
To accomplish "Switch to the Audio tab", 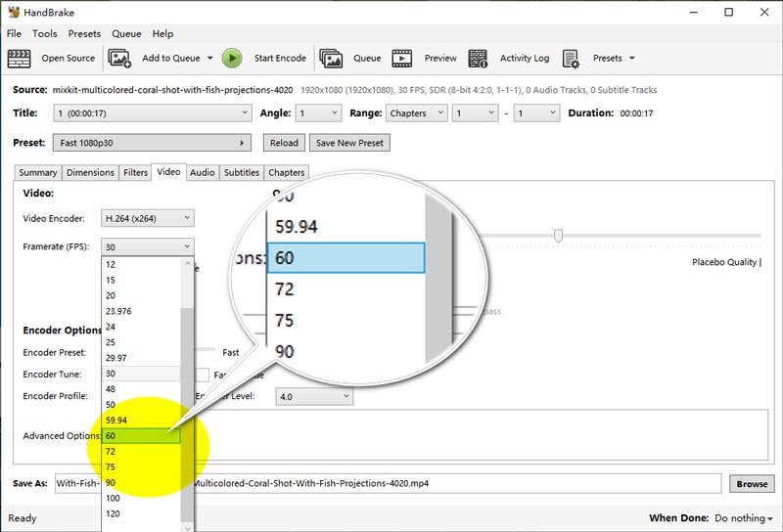I will (203, 173).
